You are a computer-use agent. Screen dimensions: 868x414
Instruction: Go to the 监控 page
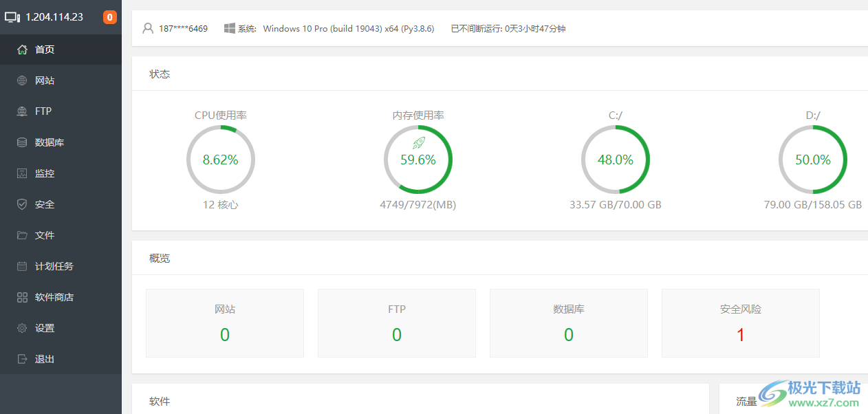tap(61, 173)
